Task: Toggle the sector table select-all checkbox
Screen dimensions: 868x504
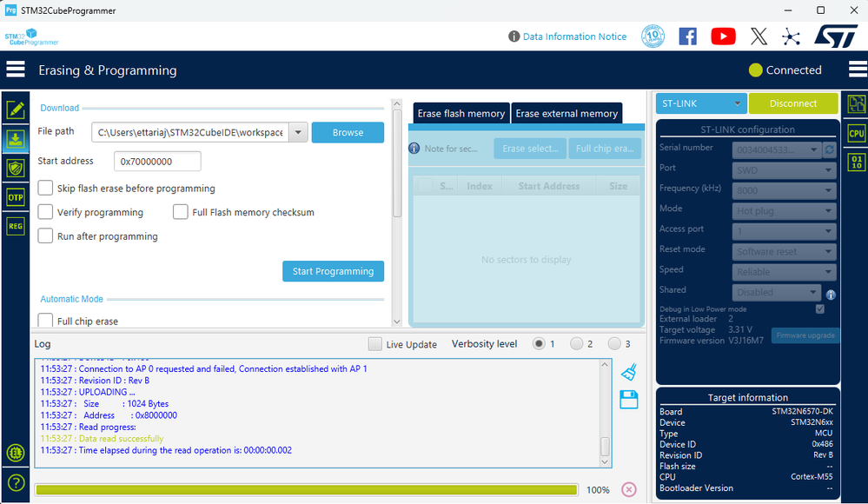Action: pos(425,186)
